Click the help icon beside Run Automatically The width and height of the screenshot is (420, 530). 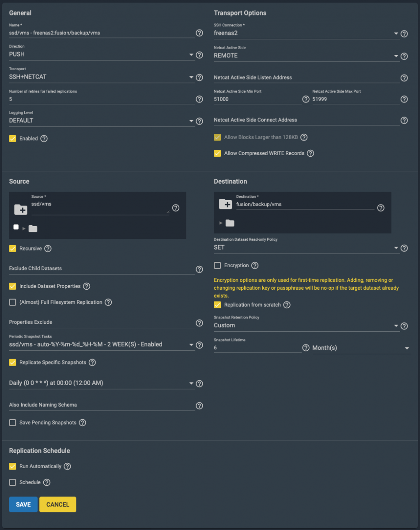[68, 466]
